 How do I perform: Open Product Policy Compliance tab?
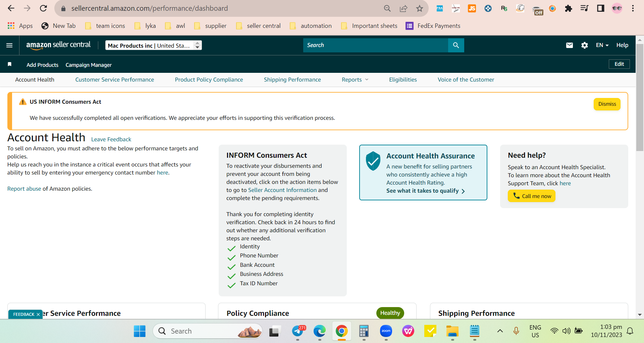coord(209,80)
